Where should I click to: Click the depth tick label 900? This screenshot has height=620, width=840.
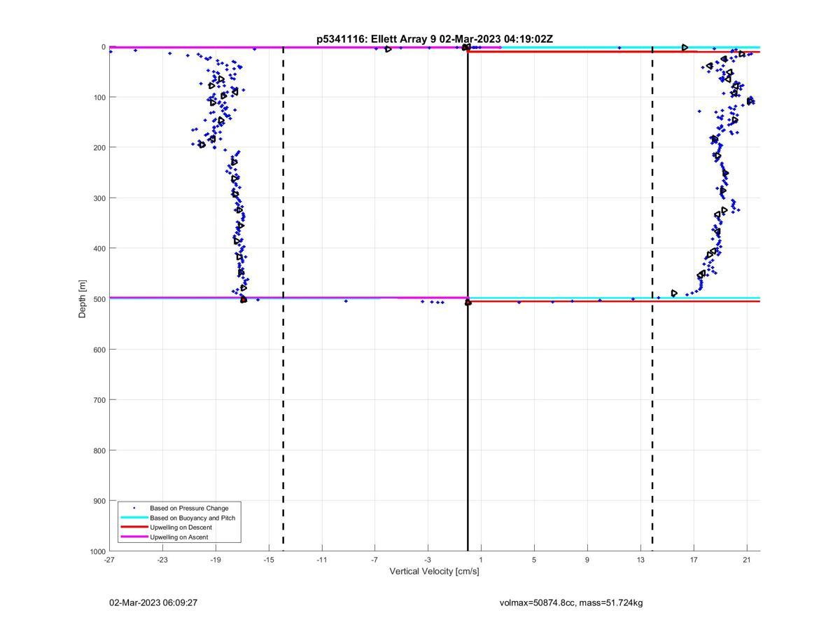[x=99, y=500]
